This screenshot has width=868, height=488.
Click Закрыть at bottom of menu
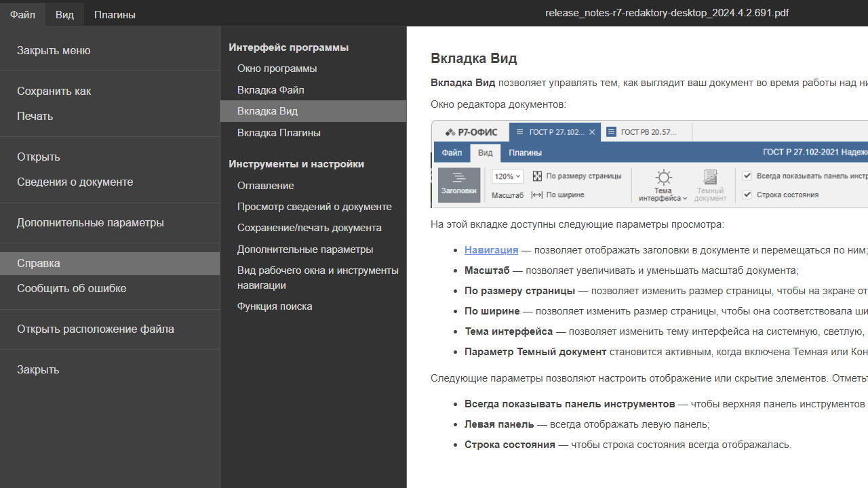(x=110, y=369)
